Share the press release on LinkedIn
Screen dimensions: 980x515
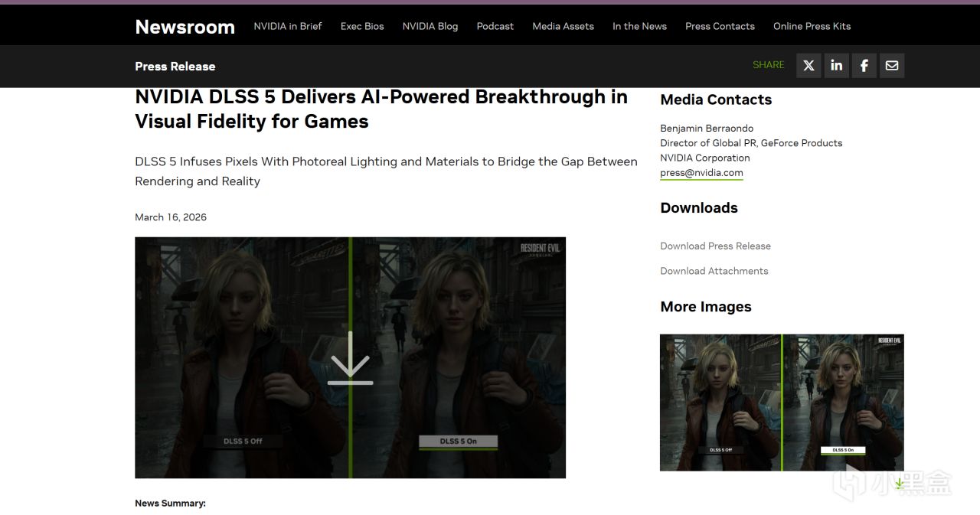(x=836, y=66)
